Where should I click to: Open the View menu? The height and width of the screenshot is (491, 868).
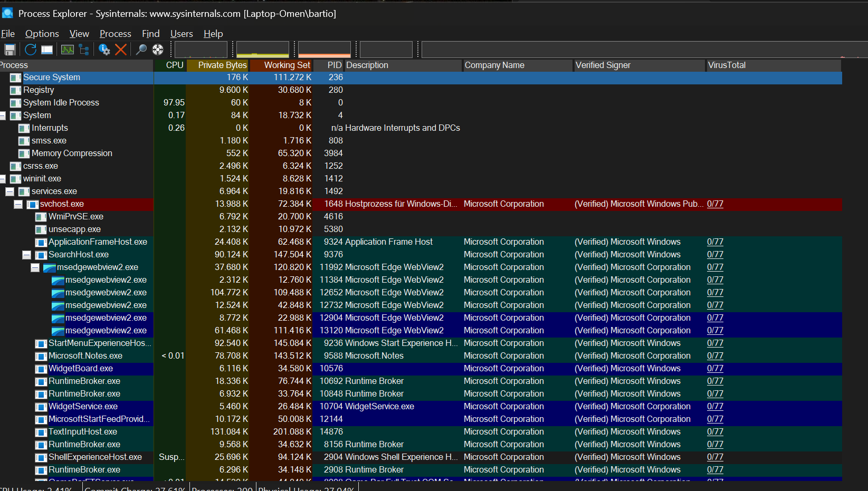(x=79, y=34)
